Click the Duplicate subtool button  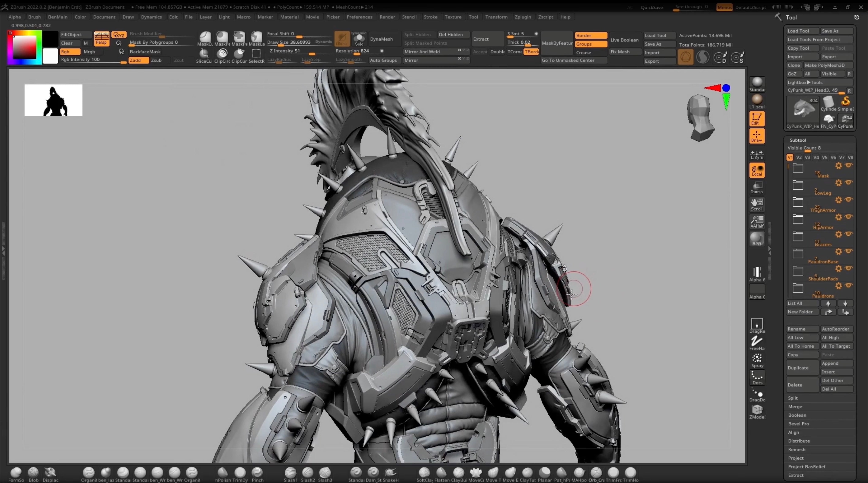802,368
